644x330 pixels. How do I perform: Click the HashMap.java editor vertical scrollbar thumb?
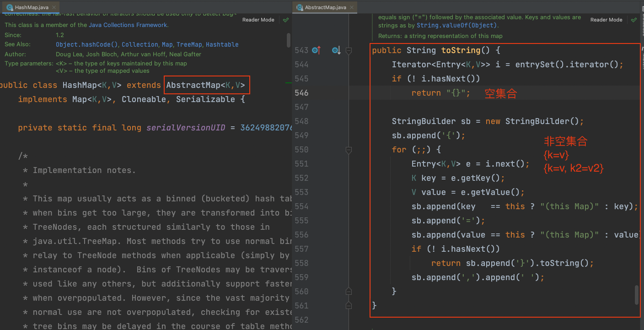tap(288, 40)
